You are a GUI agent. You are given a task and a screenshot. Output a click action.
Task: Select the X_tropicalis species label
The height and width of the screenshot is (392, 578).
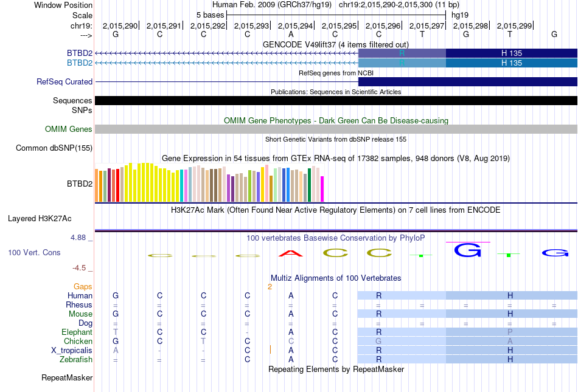[x=72, y=351]
